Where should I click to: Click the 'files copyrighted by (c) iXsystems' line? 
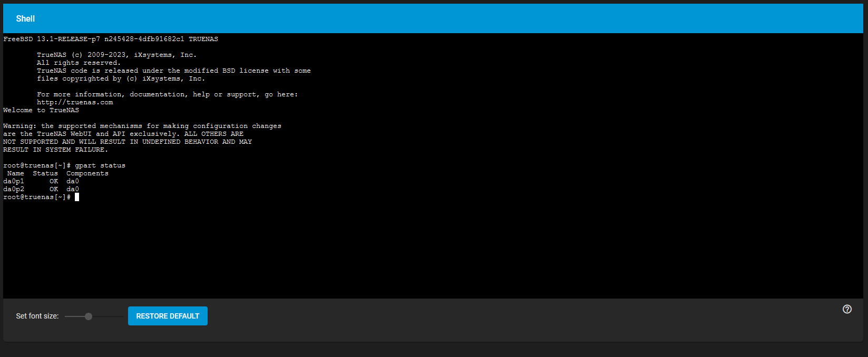tap(121, 78)
